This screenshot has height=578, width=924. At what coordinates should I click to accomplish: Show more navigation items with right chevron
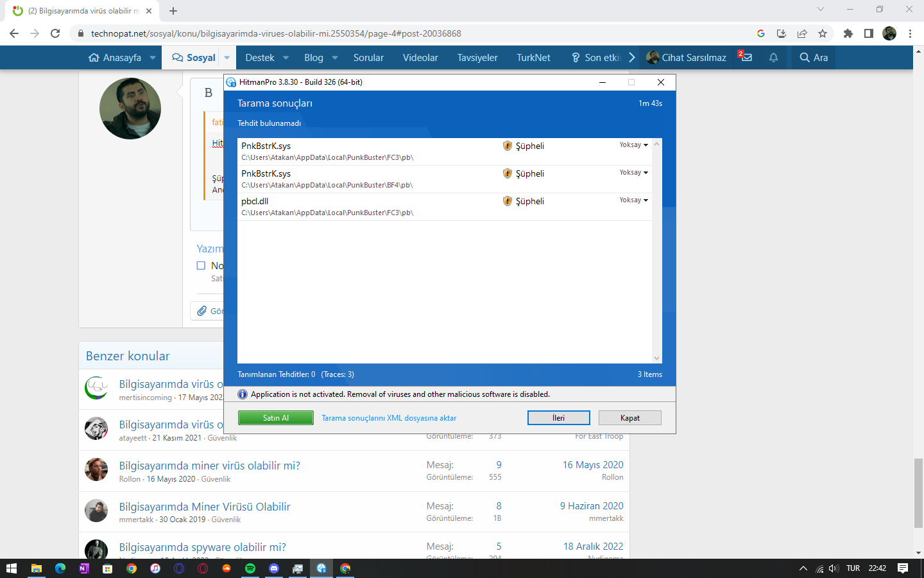coord(632,58)
